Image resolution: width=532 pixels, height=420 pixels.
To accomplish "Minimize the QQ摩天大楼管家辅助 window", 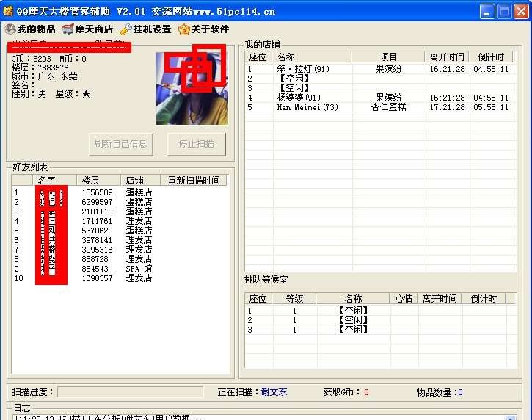I will [x=487, y=12].
